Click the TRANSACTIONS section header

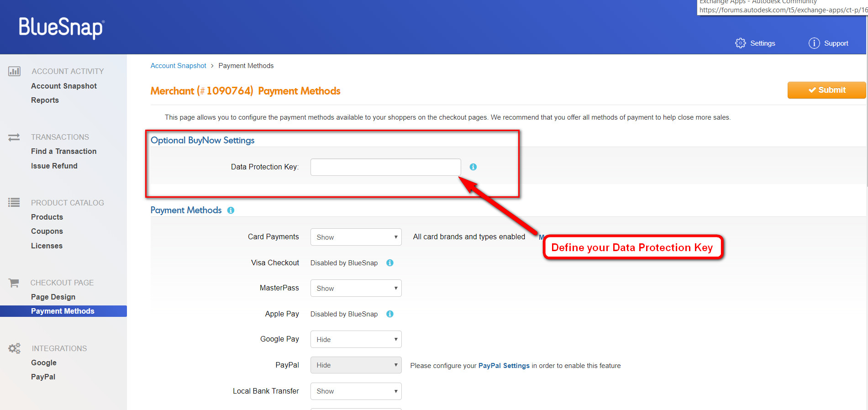(x=60, y=137)
